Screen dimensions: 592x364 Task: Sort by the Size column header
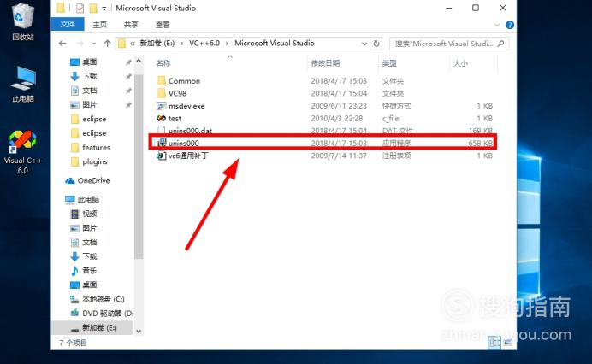click(460, 63)
